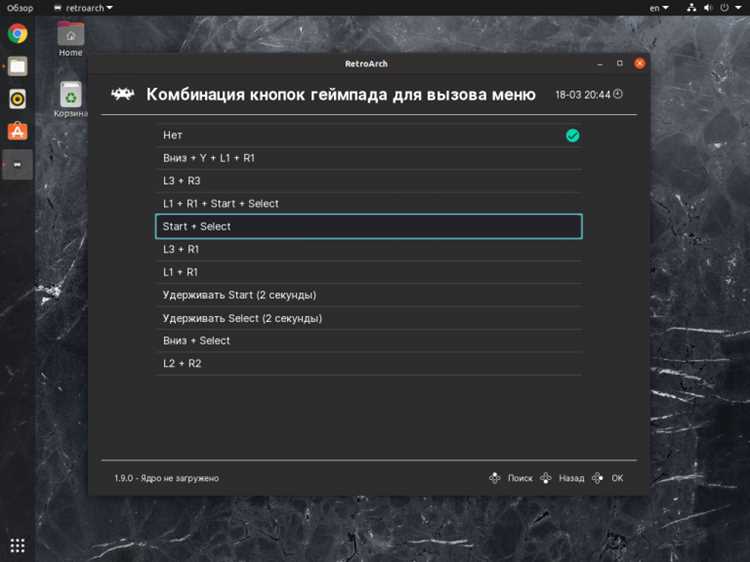Open Google Chrome from the dock

[18, 34]
